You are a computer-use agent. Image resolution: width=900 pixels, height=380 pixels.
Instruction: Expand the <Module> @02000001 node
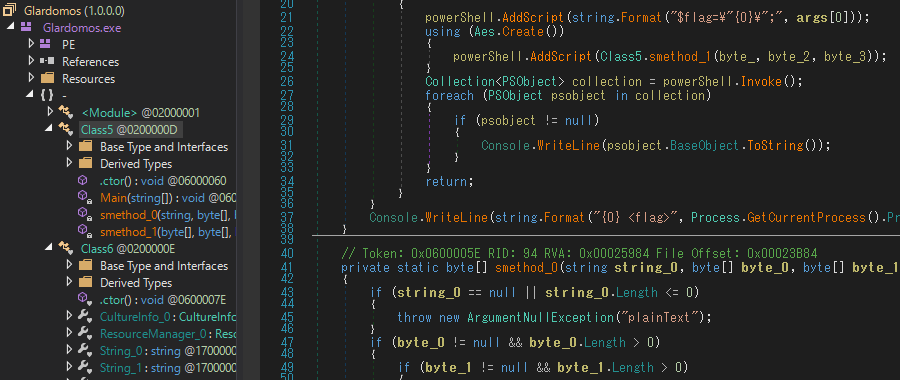[50, 112]
